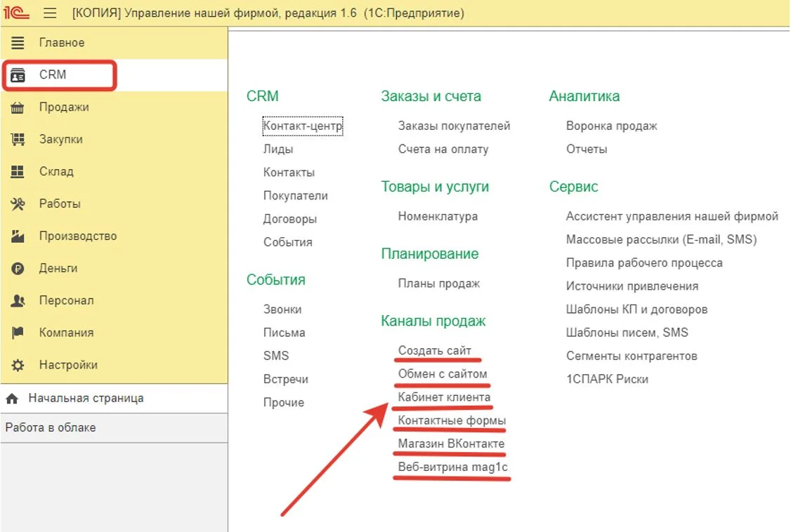Open Кабинет клиента
The height and width of the screenshot is (532, 791).
pyautogui.click(x=444, y=397)
